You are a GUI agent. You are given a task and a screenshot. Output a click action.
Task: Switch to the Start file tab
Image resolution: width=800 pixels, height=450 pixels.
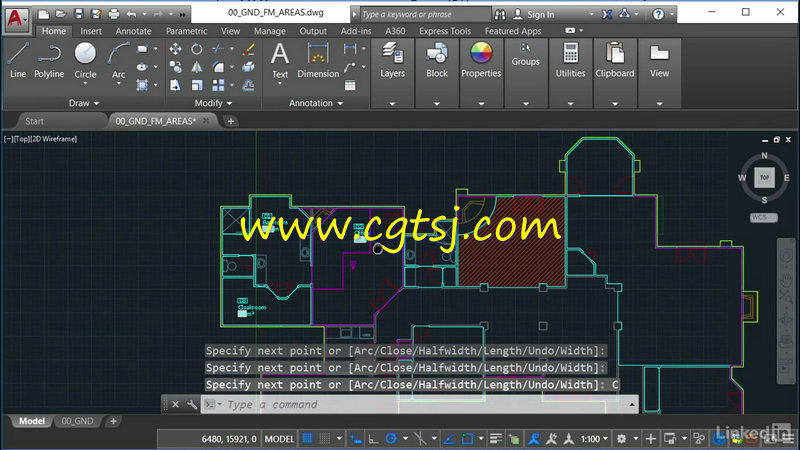pos(34,121)
